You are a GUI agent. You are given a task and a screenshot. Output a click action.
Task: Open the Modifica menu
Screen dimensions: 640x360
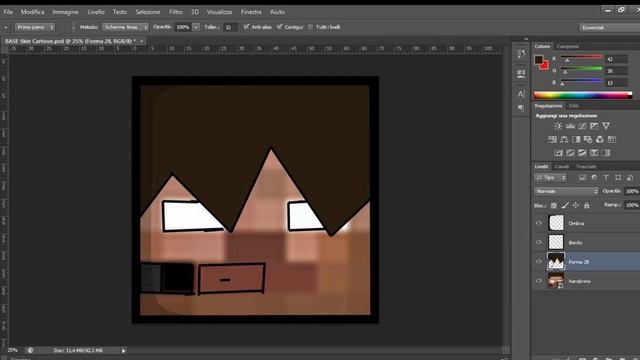33,12
